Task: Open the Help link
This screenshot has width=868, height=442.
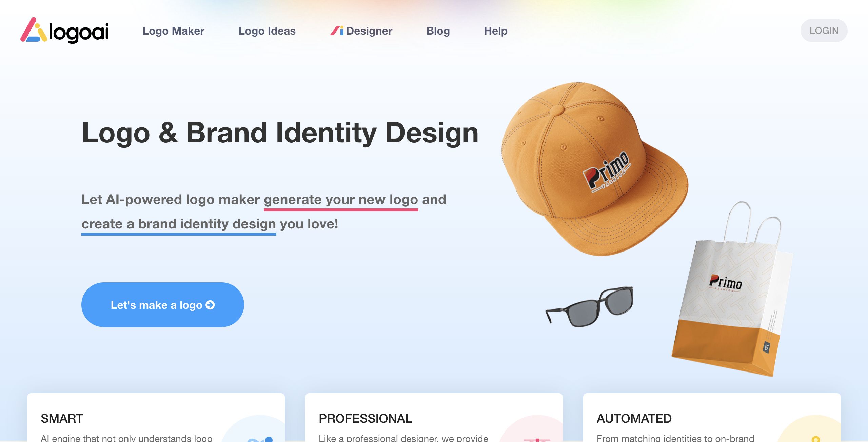Action: point(495,31)
